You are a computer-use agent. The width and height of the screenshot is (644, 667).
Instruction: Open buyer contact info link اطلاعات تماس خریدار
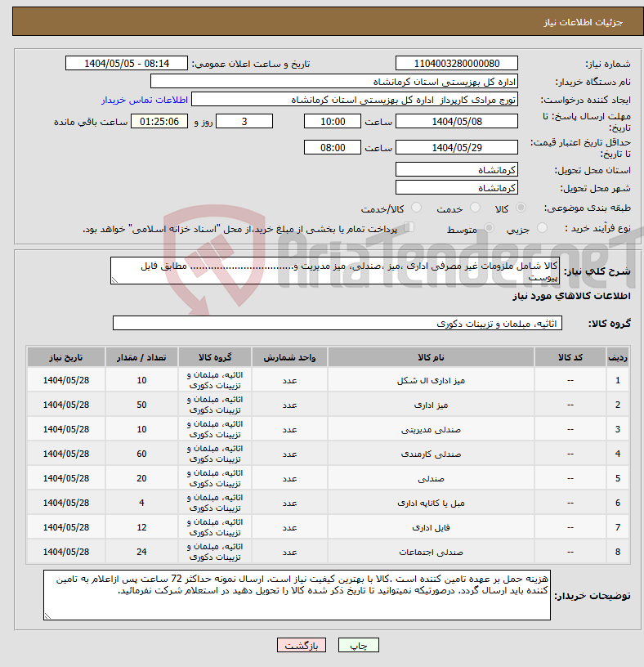(x=145, y=100)
